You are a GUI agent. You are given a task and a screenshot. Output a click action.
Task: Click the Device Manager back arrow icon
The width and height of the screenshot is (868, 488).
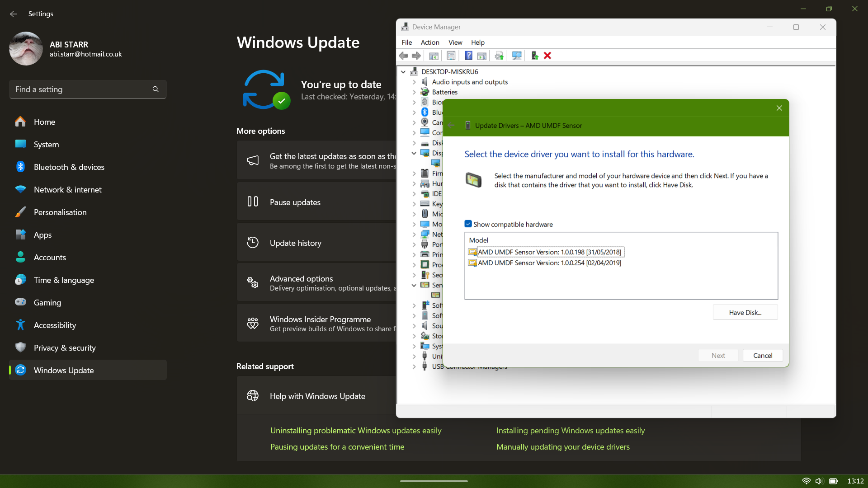[403, 56]
